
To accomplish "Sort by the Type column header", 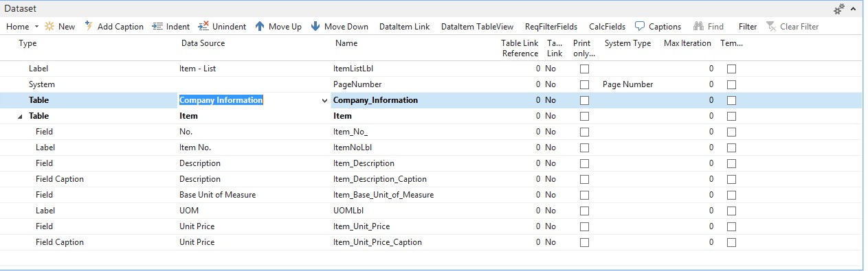I will tap(27, 43).
